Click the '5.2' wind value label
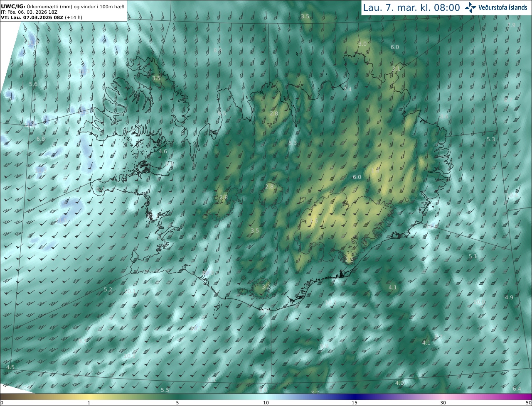The height and width of the screenshot is (406, 532). [x=108, y=289]
